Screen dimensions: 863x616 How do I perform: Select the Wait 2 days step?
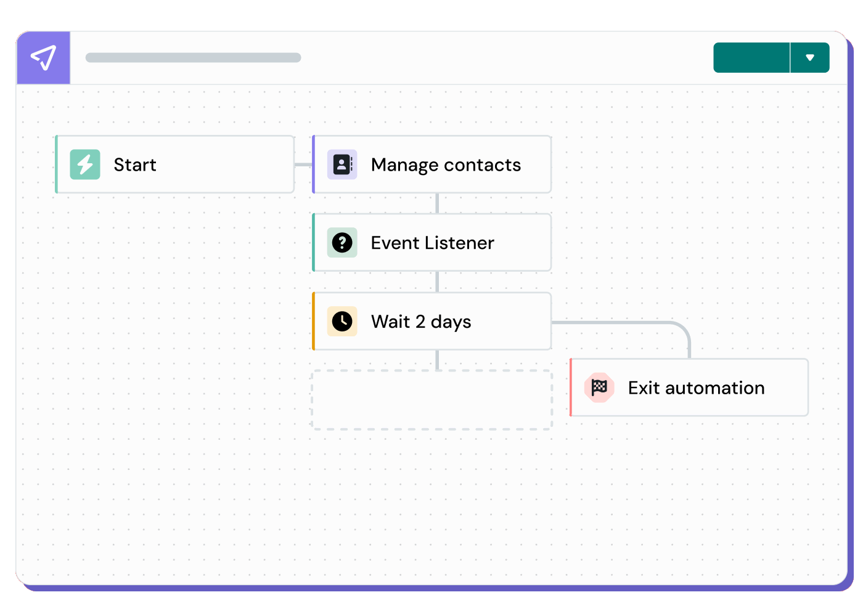[x=431, y=322]
